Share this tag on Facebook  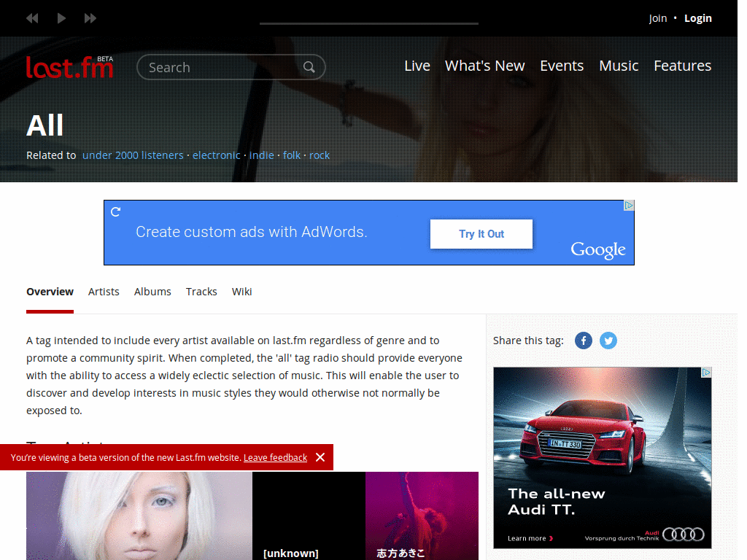584,341
